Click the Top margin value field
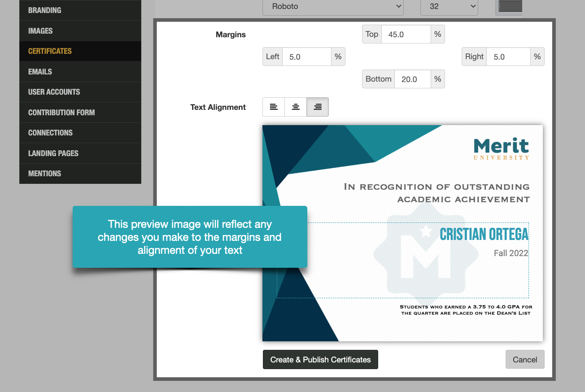Viewport: 585px width, 392px height. pyautogui.click(x=405, y=34)
